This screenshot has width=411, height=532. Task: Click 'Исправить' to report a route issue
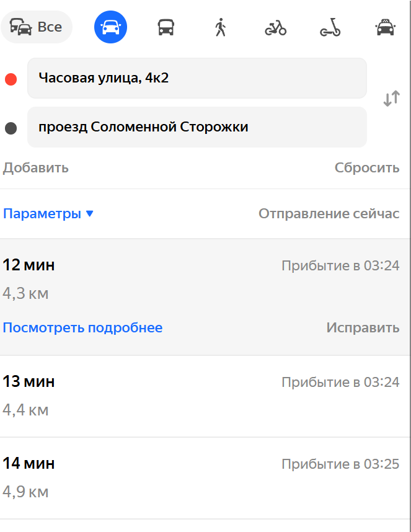tap(363, 327)
